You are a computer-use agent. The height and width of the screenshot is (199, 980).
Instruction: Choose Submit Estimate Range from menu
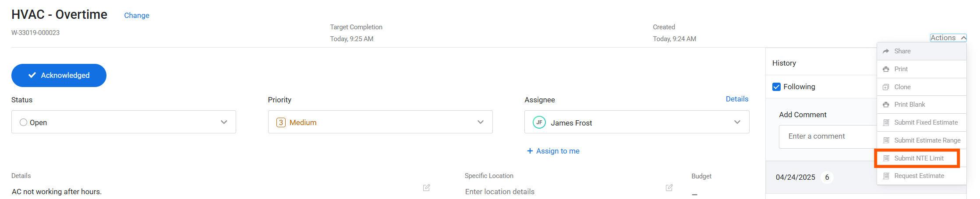click(927, 140)
